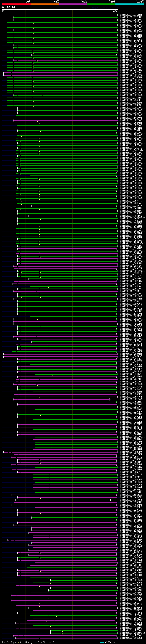Click label UniRef100_Q94769
Screen dimensions: 146x644
pos(131,527)
